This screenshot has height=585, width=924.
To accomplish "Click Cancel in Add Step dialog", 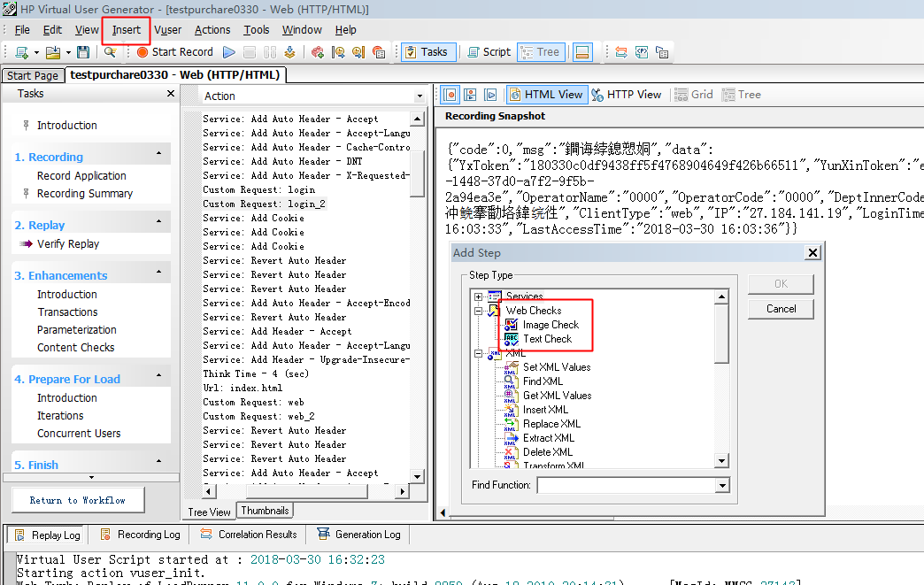I will click(781, 309).
